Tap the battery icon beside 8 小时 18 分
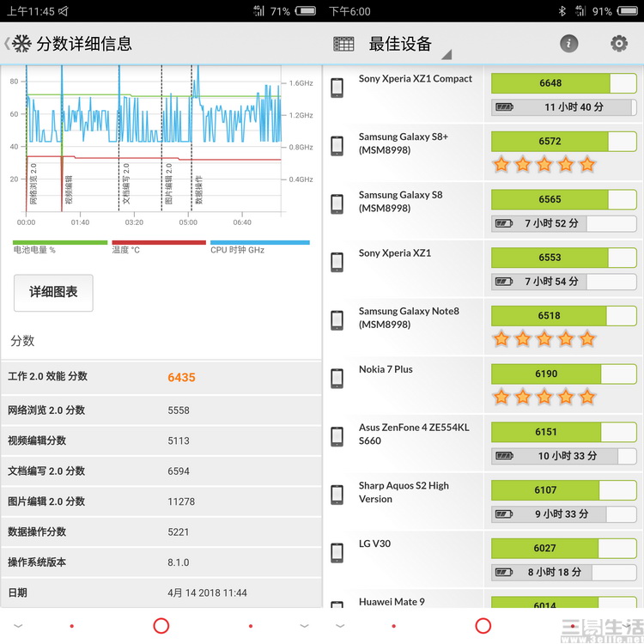The height and width of the screenshot is (644, 644). click(504, 573)
